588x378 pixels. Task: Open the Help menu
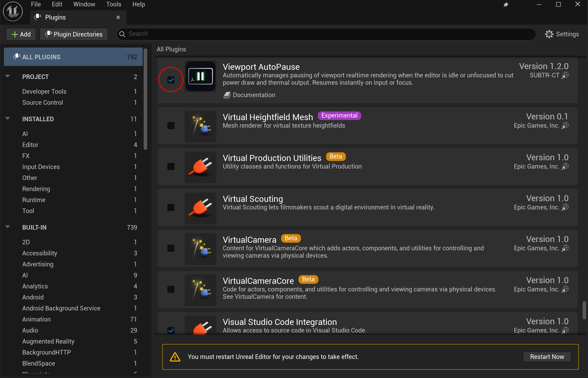click(x=139, y=4)
